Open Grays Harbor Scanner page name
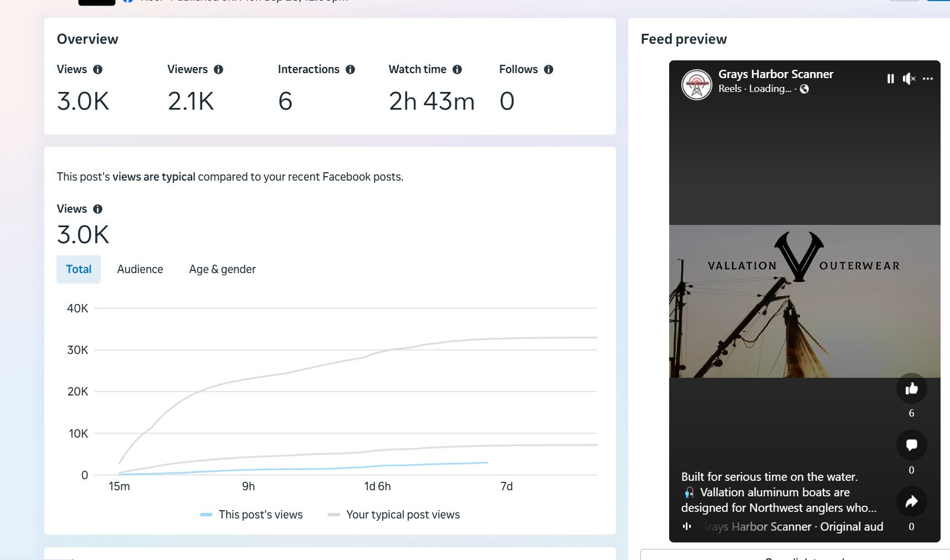The height and width of the screenshot is (560, 950). pos(776,74)
